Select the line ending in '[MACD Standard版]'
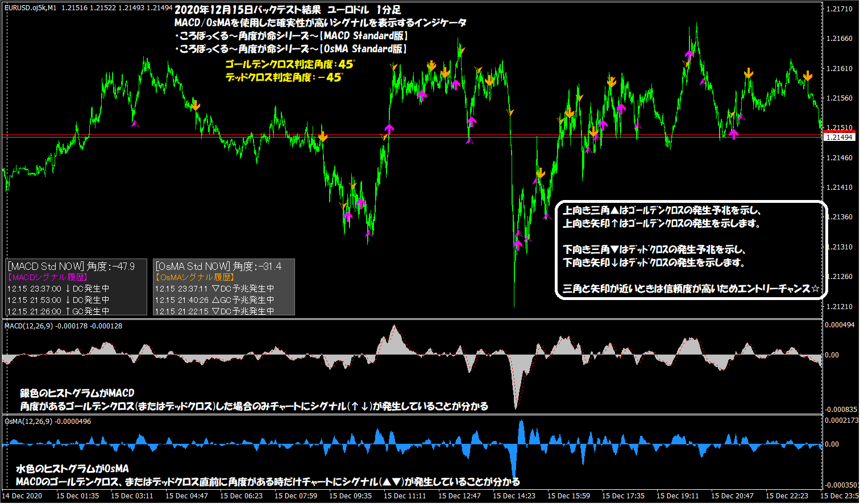Viewport: 860px width, 504px height. click(x=291, y=36)
